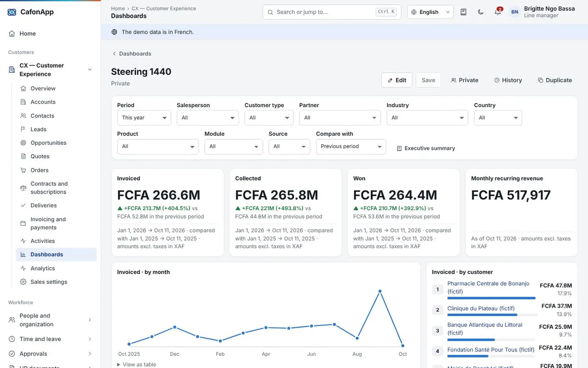Click the BN user avatar

514,12
